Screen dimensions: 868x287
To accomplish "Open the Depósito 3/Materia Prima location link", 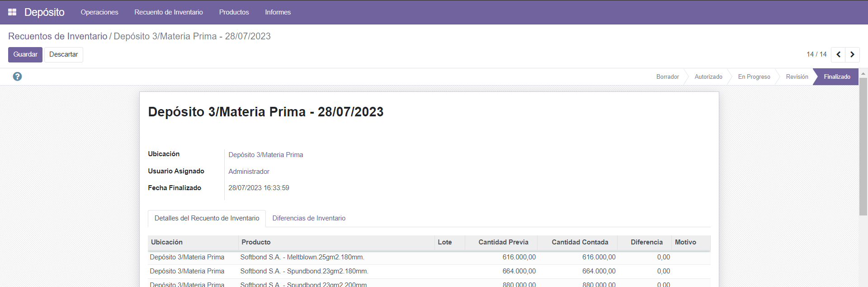I will [266, 155].
